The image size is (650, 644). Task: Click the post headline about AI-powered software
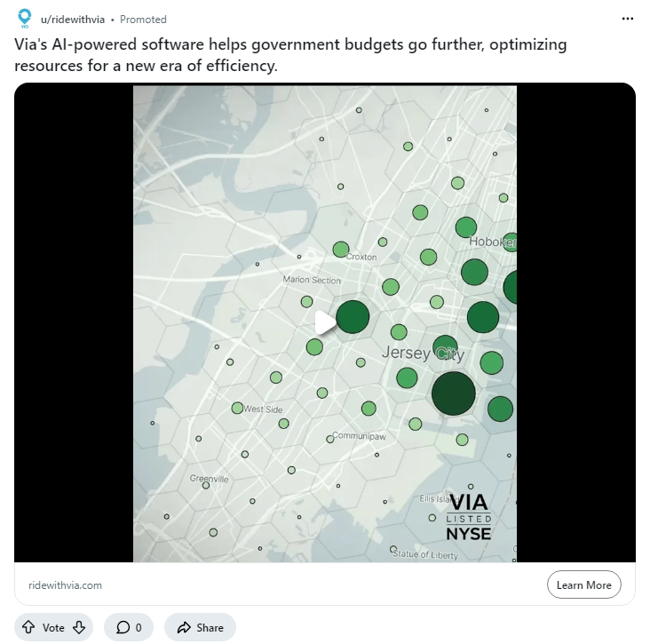(x=289, y=55)
